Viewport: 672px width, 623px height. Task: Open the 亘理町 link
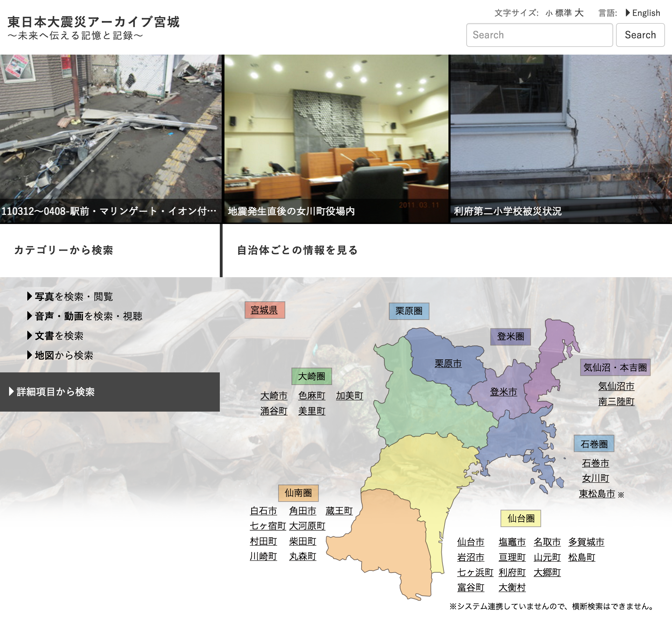click(512, 558)
